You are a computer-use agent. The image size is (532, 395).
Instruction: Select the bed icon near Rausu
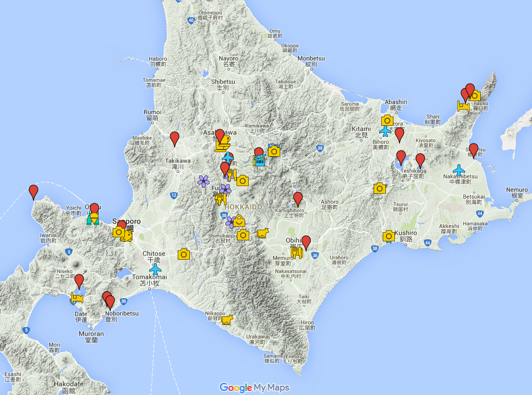(463, 106)
